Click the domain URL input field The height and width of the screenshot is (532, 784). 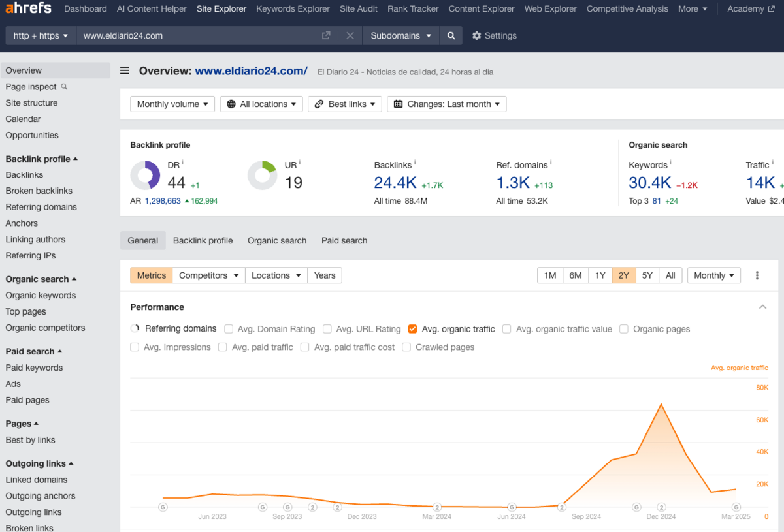point(196,36)
